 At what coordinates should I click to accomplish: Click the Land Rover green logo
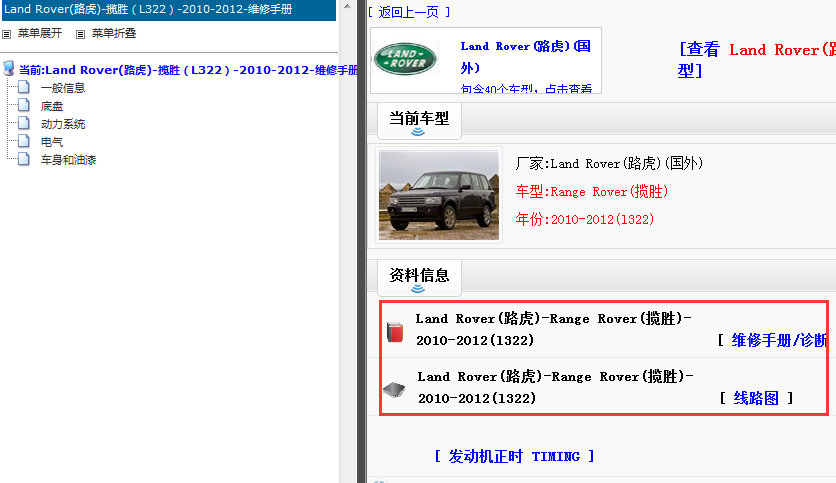406,59
